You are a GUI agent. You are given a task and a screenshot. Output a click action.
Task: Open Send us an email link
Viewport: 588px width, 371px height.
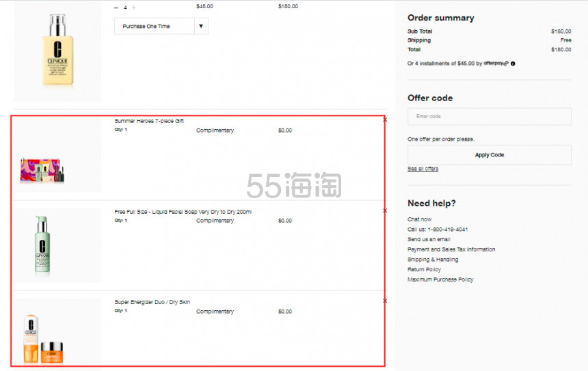(x=429, y=239)
